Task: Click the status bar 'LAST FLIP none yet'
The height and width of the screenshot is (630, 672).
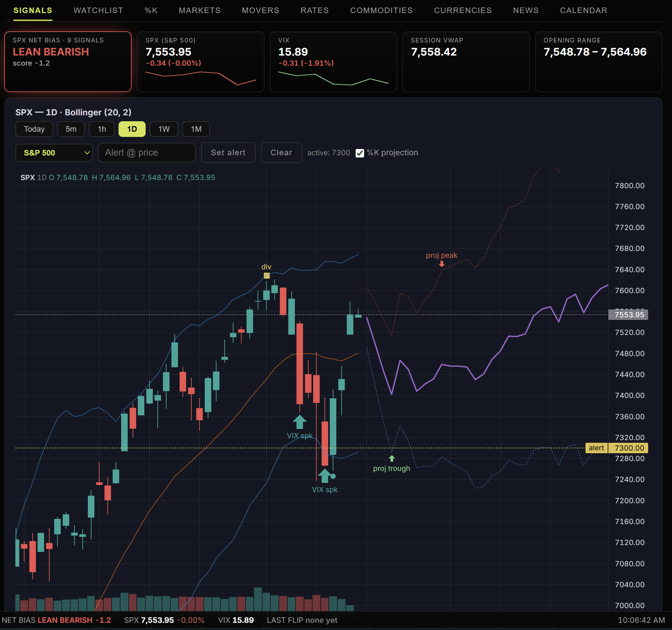Action: [302, 620]
